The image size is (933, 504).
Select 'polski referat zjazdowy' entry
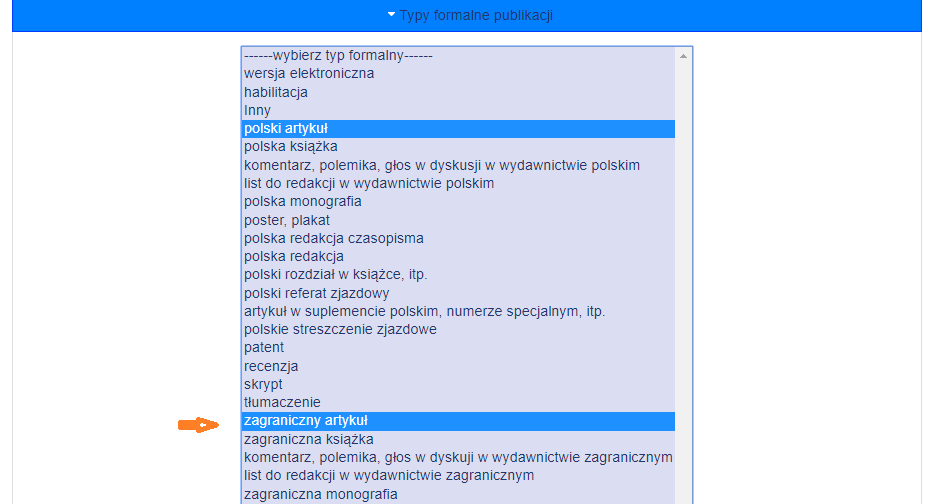click(x=317, y=293)
